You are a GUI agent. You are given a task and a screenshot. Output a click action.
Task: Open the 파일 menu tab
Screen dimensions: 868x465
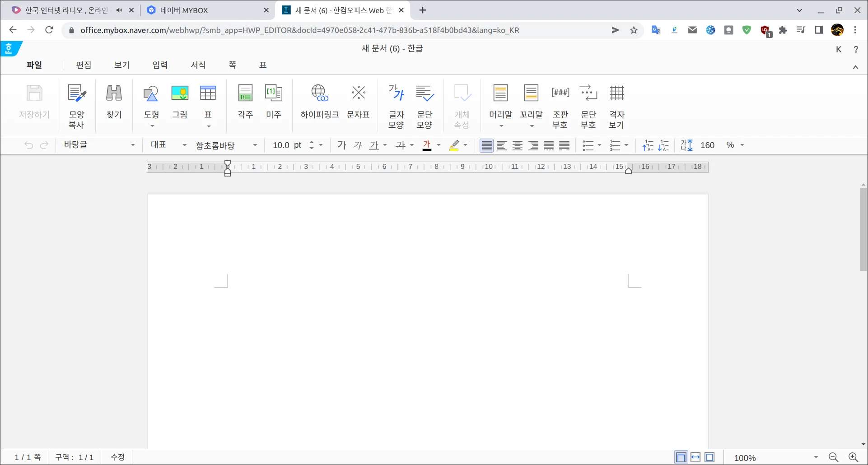(34, 65)
